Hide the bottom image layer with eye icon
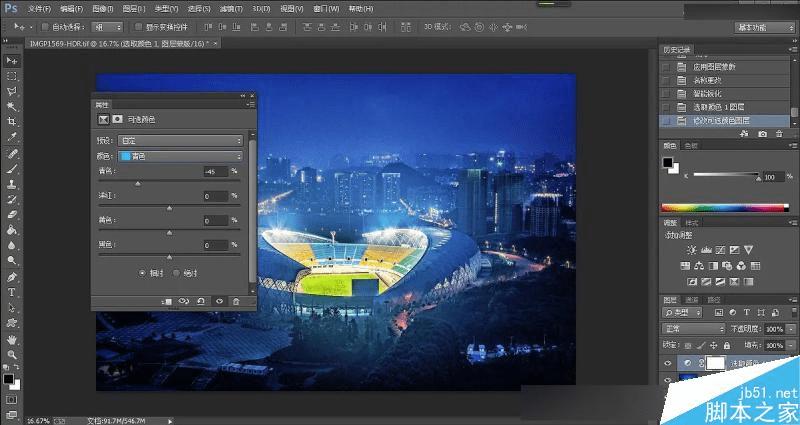Screen dimensions: 800x425 pyautogui.click(x=667, y=380)
